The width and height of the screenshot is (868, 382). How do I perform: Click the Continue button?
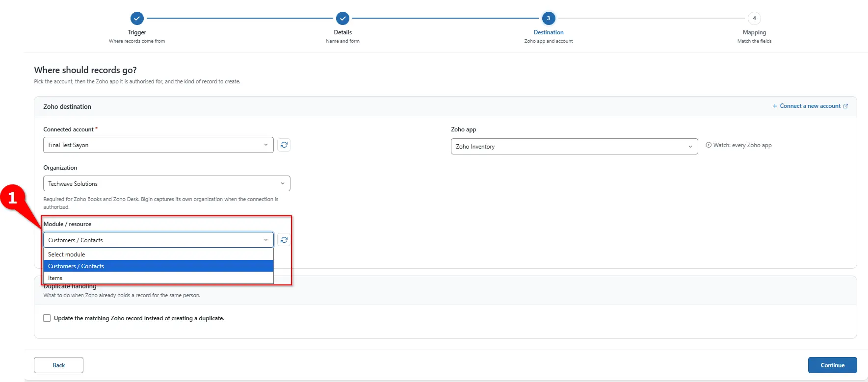coord(832,365)
